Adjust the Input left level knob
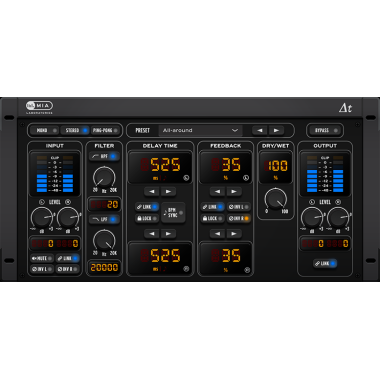380x380 pixels. [42, 218]
